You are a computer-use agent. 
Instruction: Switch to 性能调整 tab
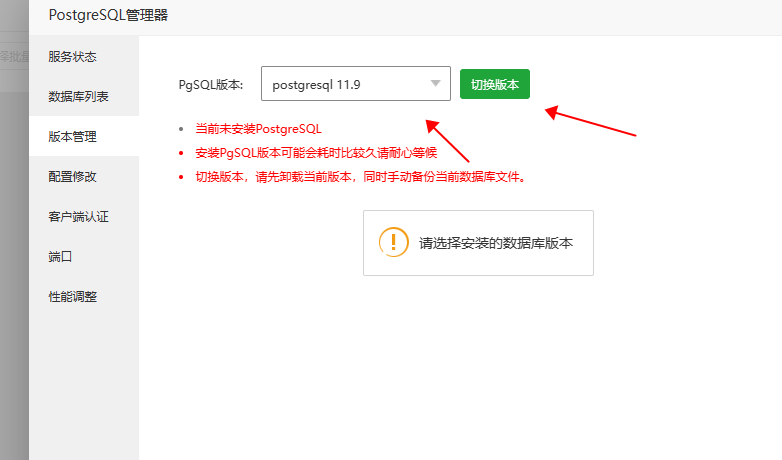click(x=84, y=296)
